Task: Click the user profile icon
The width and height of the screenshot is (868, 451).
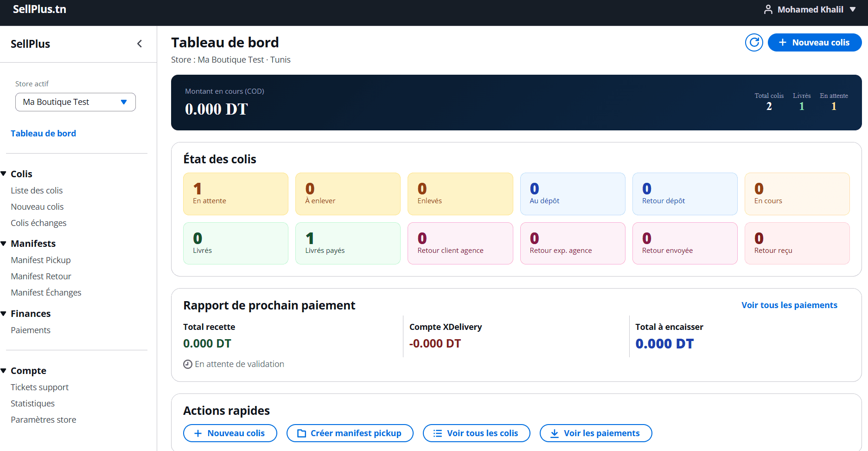Action: point(768,9)
